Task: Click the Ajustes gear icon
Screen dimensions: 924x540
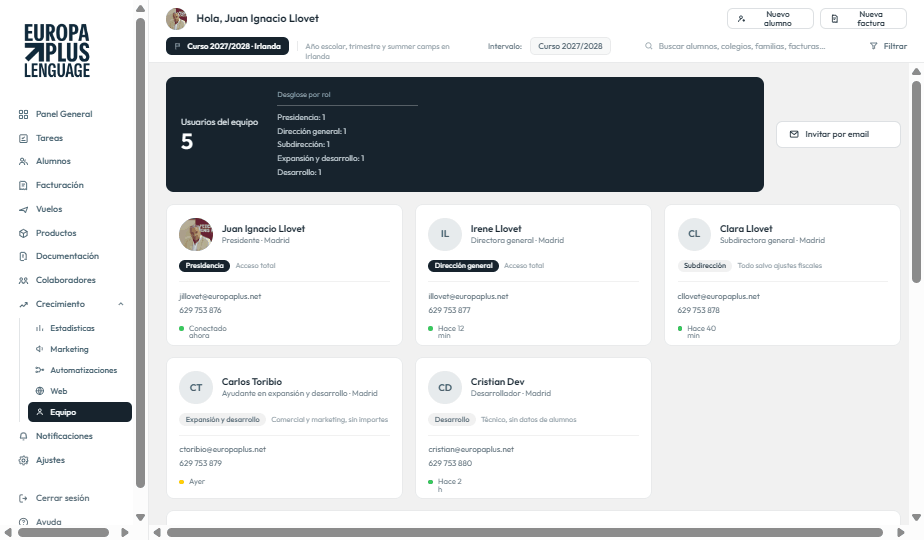Action: point(24,460)
